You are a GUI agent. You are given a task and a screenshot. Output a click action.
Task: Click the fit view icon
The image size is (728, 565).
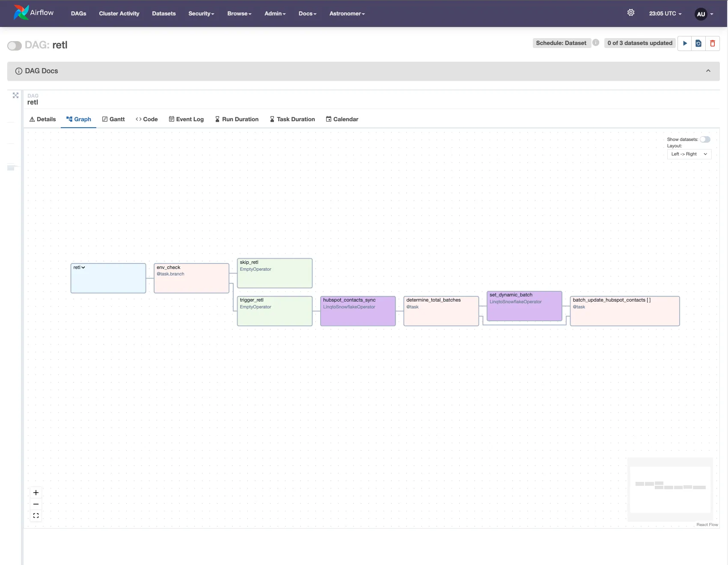click(36, 516)
